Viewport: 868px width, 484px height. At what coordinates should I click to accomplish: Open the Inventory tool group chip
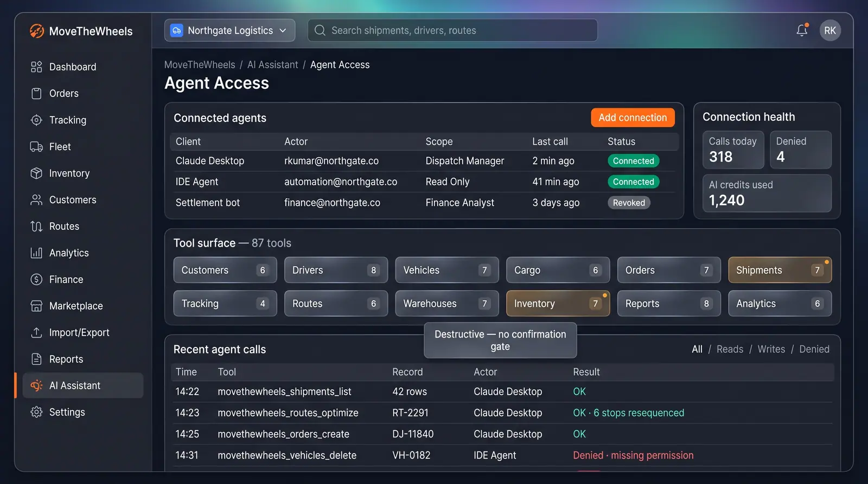pos(558,304)
